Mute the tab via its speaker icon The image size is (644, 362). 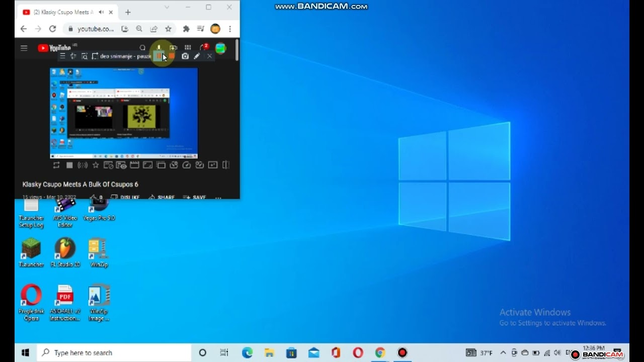(101, 12)
